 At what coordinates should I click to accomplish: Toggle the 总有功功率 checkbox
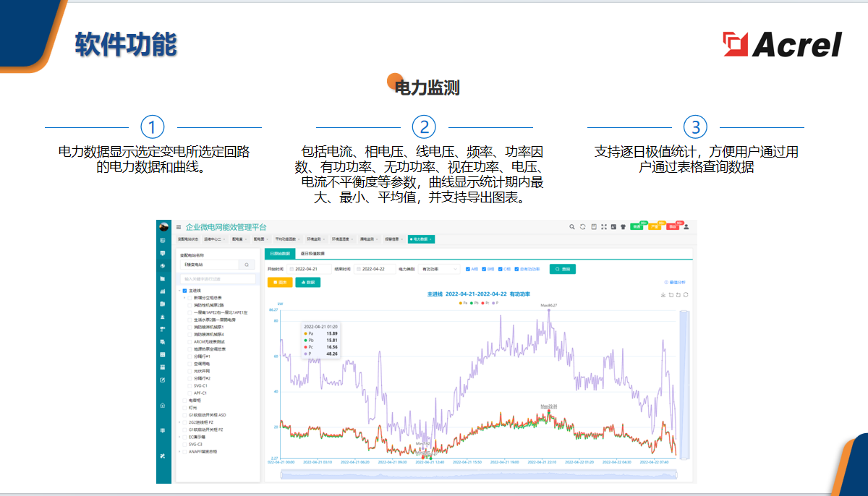pyautogui.click(x=516, y=269)
